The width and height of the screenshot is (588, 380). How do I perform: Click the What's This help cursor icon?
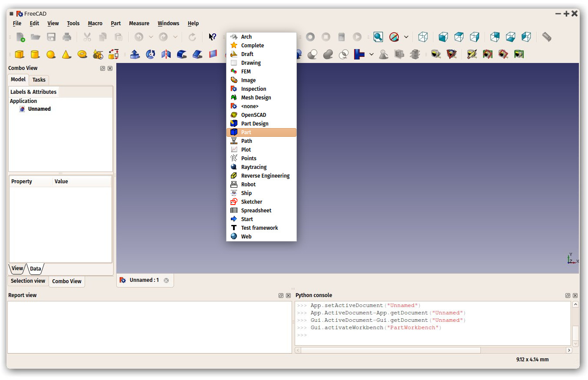(x=212, y=37)
